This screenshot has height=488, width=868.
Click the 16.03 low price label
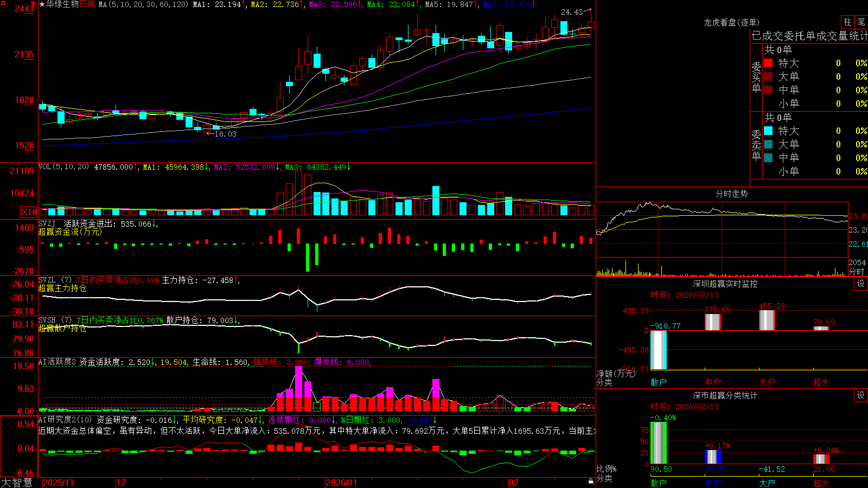(225, 134)
